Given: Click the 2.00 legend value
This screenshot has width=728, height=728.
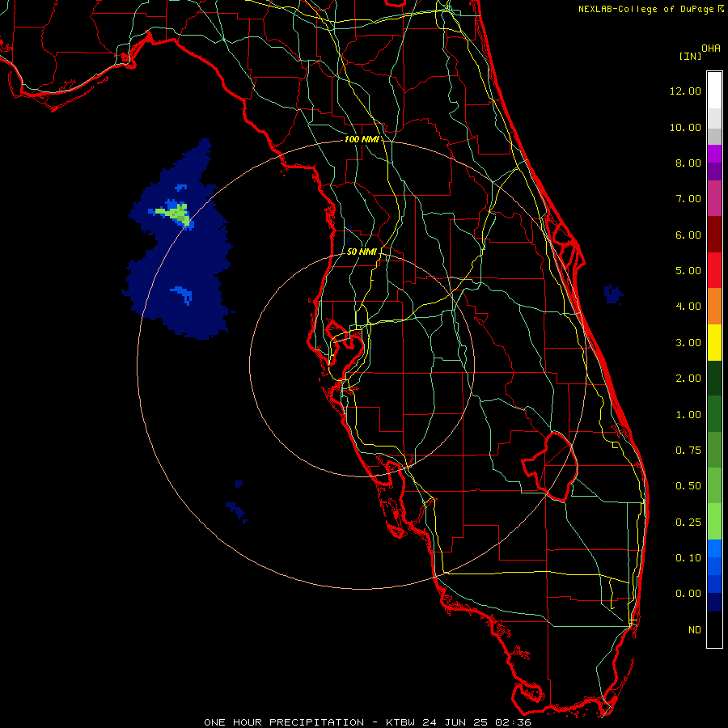Looking at the screenshot, I should [688, 379].
